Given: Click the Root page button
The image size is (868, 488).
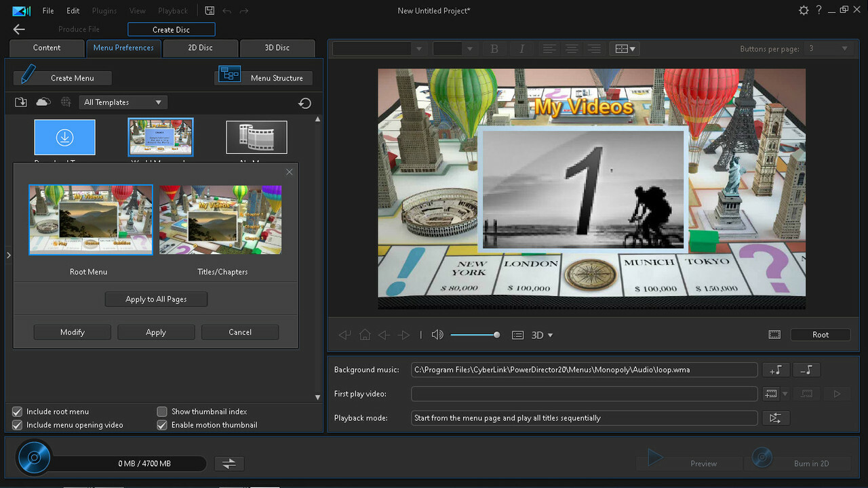Looking at the screenshot, I should (x=821, y=335).
